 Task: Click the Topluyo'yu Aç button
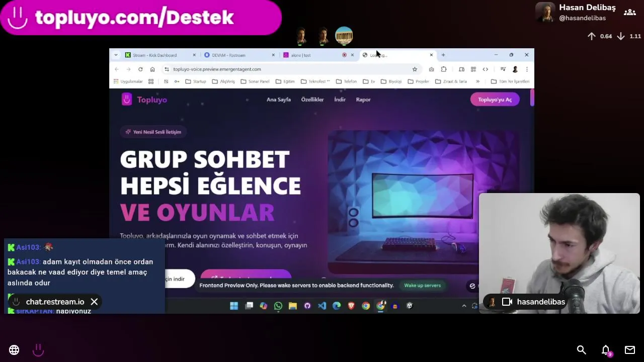[495, 100]
